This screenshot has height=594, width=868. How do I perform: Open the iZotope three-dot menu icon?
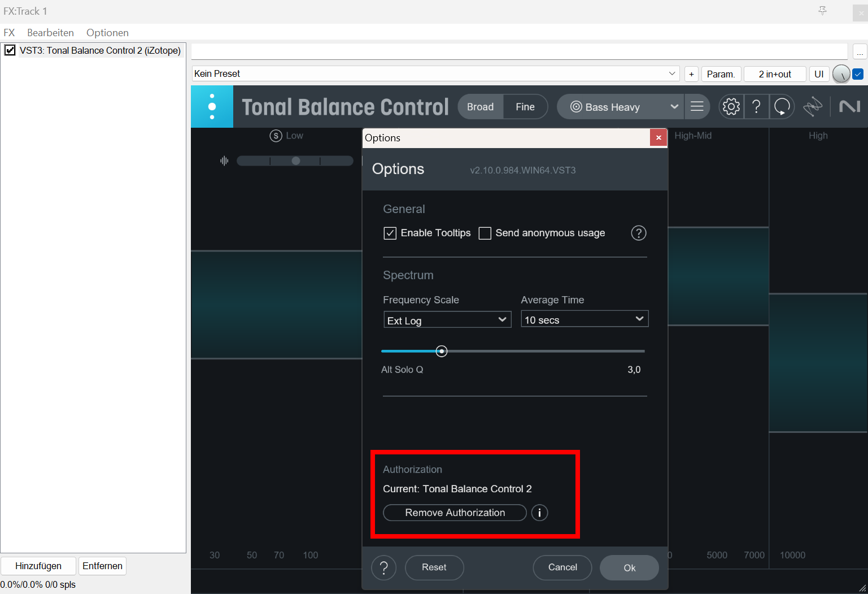click(212, 106)
